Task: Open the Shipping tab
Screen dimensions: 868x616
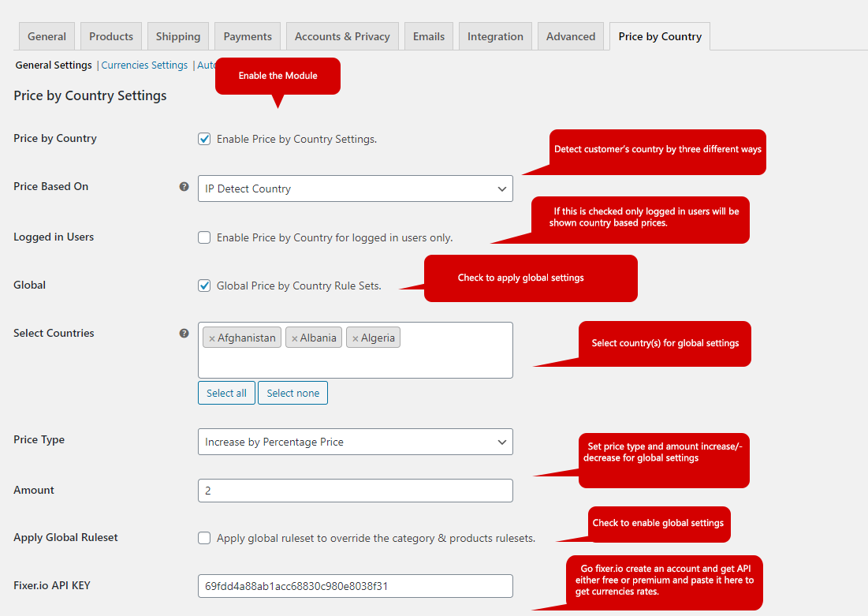Action: tap(177, 36)
